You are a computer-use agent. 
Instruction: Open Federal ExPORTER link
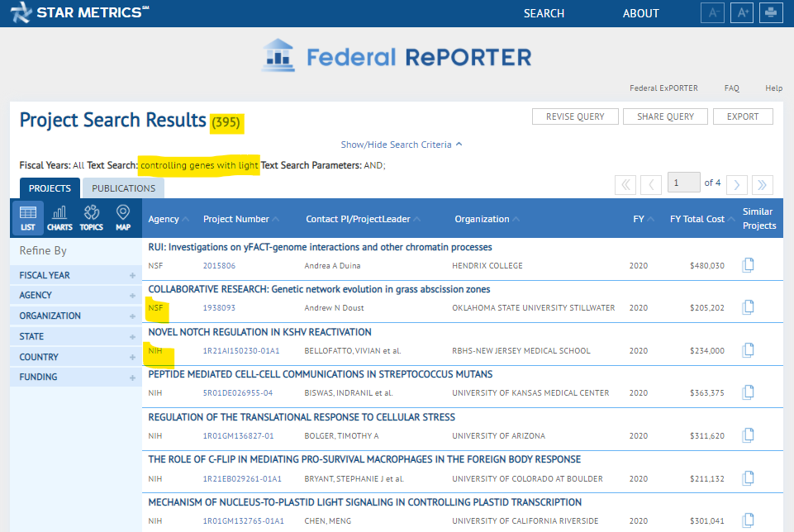[663, 88]
